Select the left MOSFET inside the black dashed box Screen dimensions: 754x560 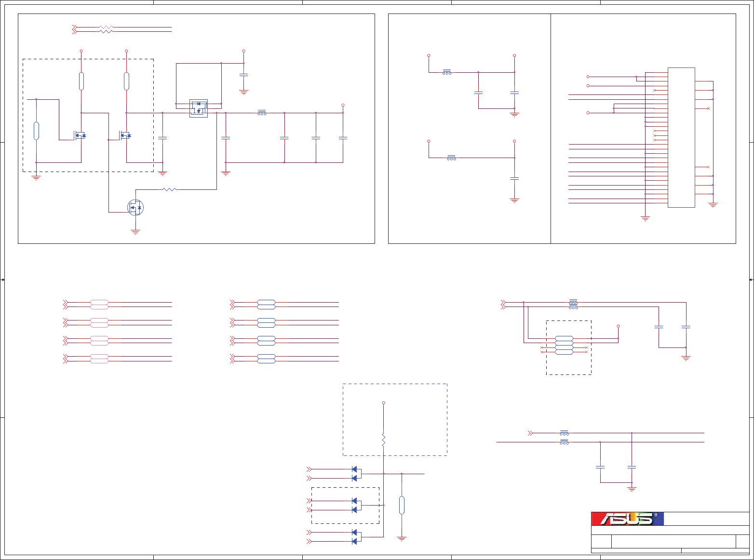click(x=80, y=135)
